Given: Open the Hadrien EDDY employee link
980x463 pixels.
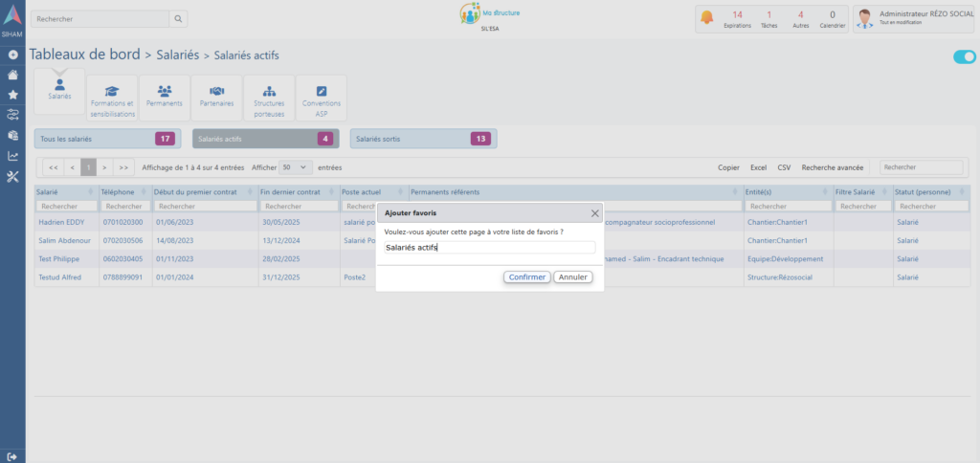Looking at the screenshot, I should 59,222.
